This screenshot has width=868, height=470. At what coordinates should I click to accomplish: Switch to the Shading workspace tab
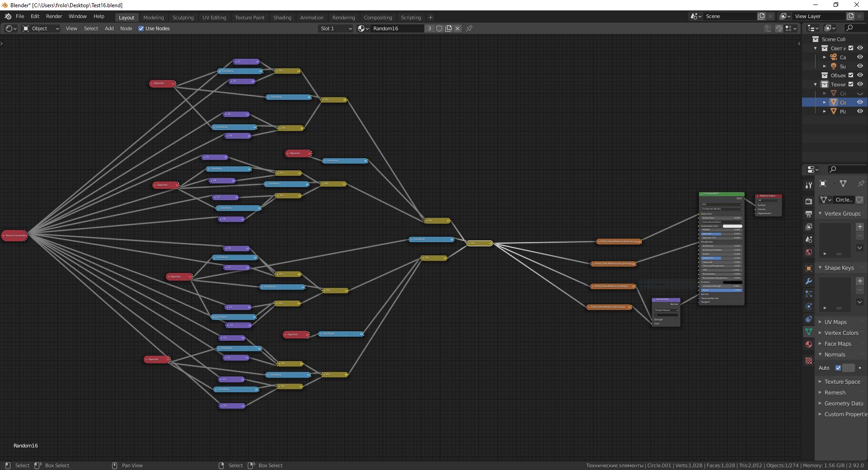point(282,17)
